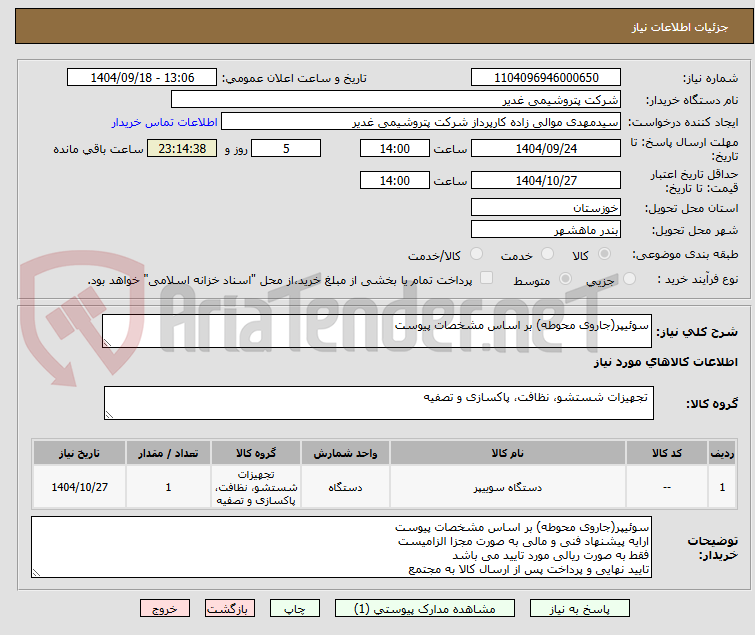This screenshot has width=755, height=635.
Task: Select the 'متوسط' purchase type radio
Action: pos(565,279)
